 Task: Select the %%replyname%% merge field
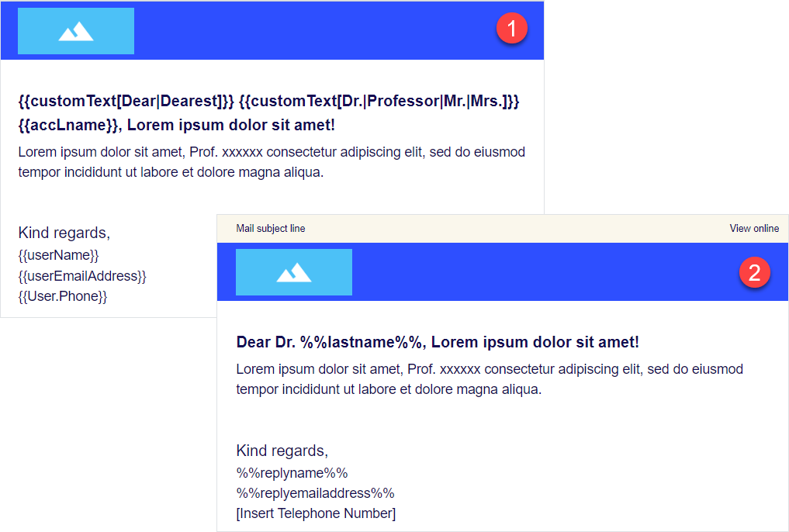(x=292, y=473)
